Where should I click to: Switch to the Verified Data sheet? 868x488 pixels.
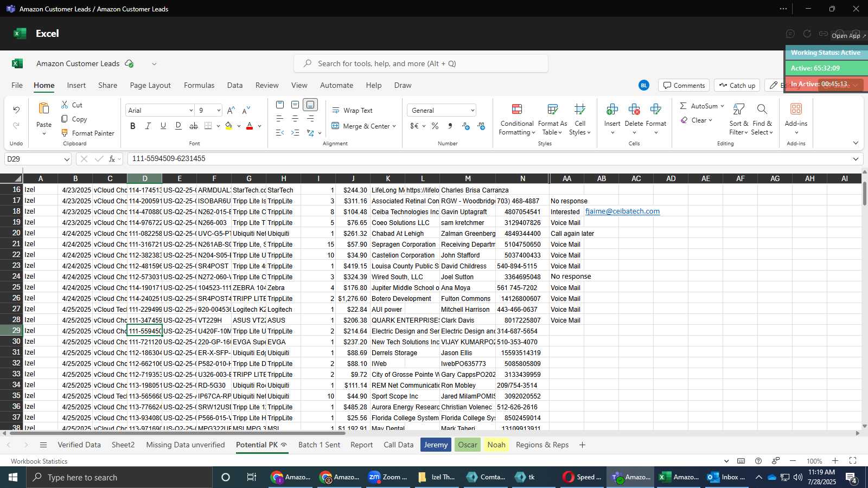[x=79, y=445]
